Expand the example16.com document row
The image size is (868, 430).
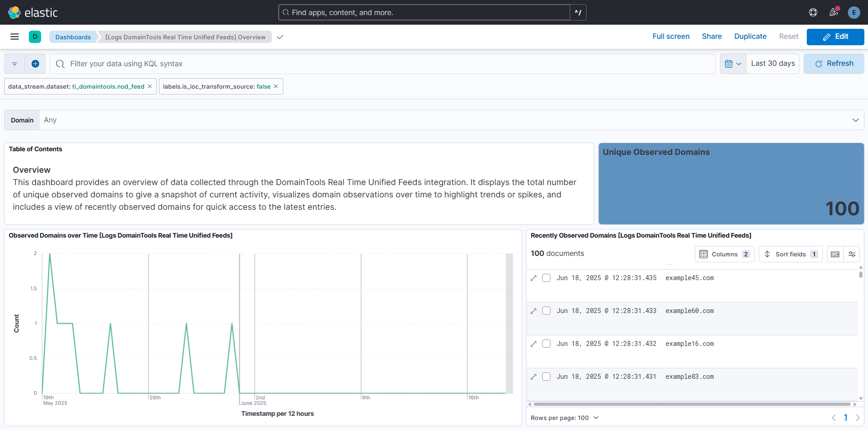tap(533, 344)
